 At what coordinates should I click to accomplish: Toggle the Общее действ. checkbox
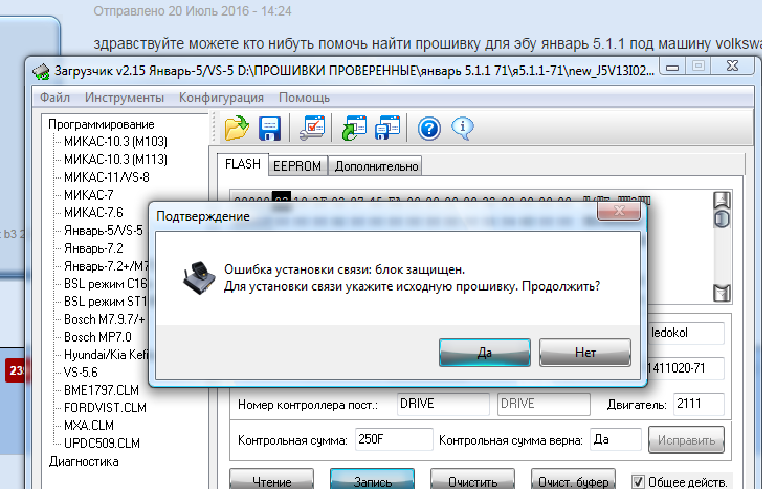[x=638, y=482]
